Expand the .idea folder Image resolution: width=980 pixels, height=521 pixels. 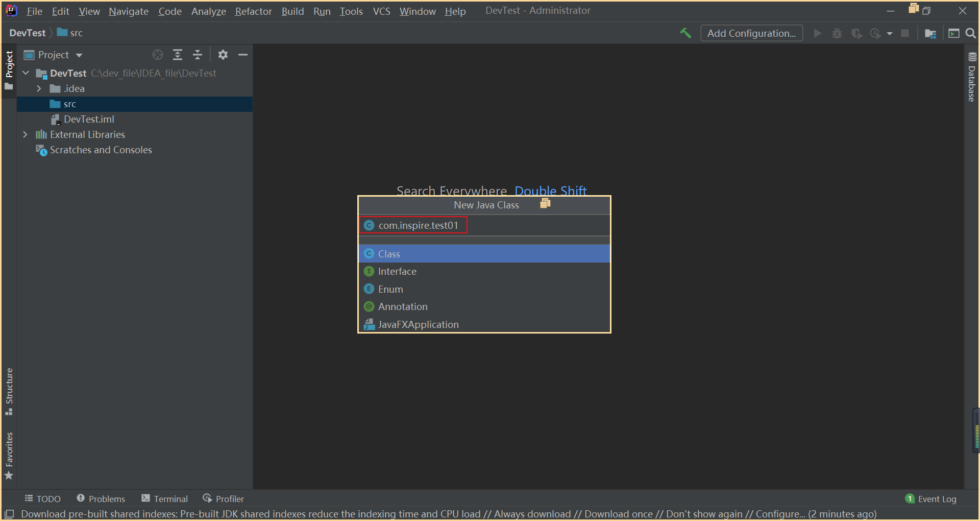[x=39, y=88]
